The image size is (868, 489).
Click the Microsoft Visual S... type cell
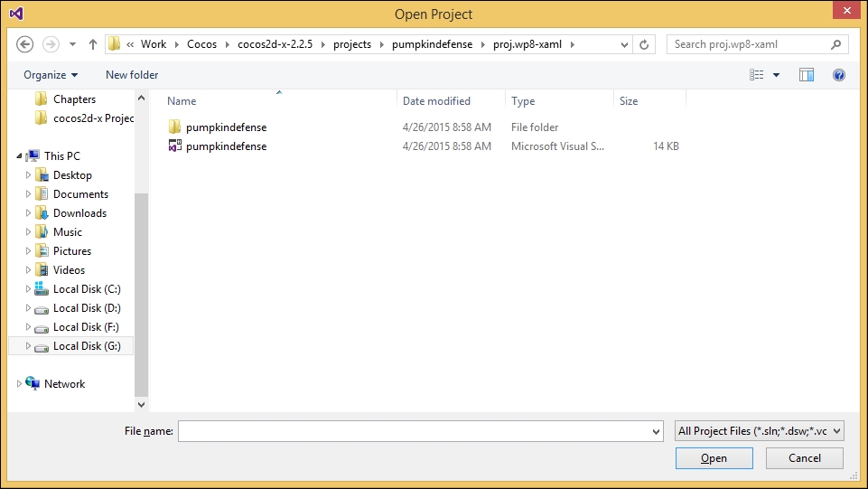point(557,146)
